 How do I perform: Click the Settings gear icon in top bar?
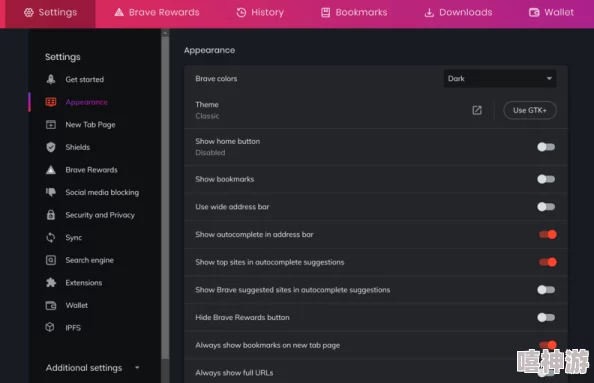[x=29, y=13]
